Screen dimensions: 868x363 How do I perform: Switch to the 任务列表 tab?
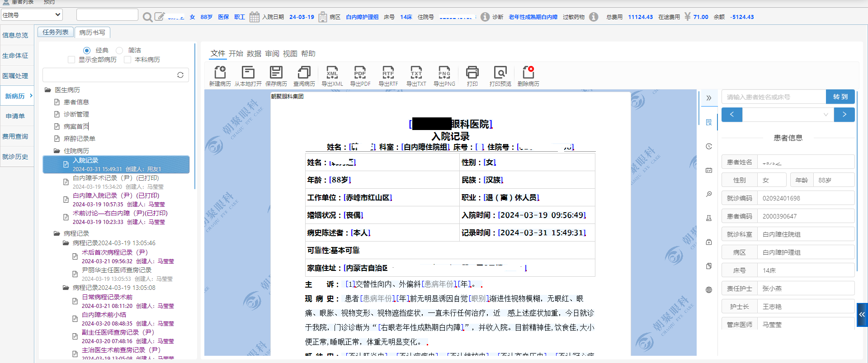56,32
